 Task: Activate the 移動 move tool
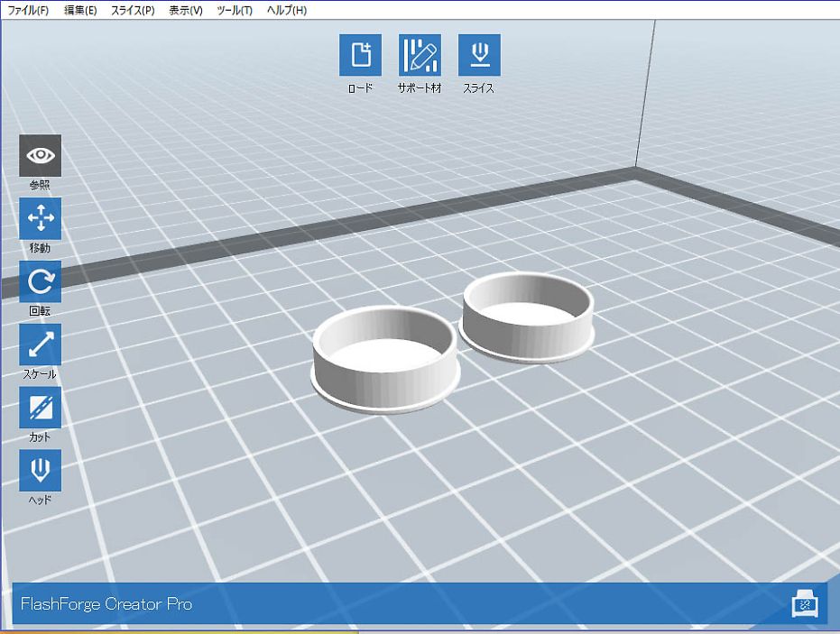tap(41, 218)
